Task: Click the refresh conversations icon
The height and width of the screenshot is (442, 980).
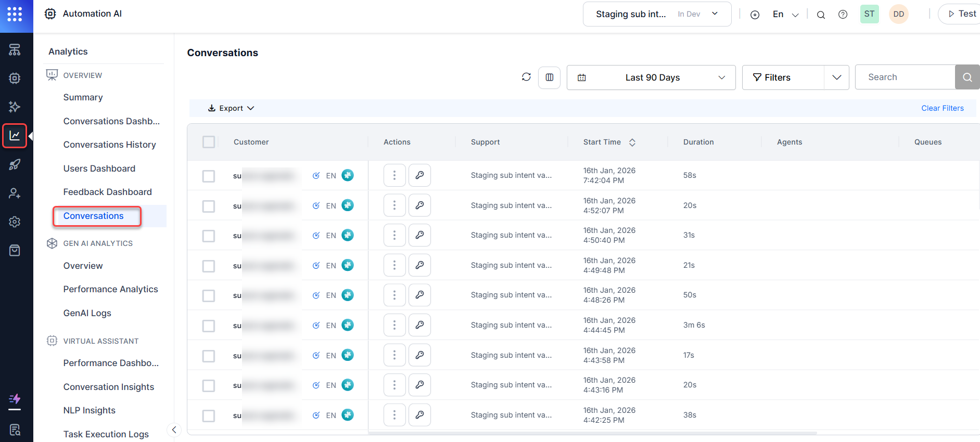Action: coord(526,77)
